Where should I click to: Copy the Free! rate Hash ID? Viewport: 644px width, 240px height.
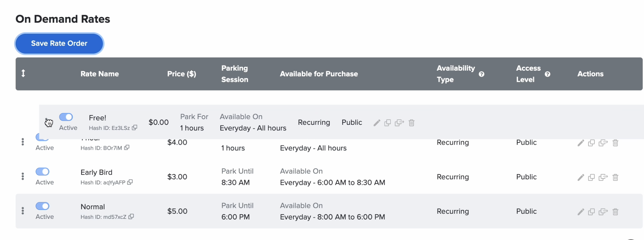135,128
